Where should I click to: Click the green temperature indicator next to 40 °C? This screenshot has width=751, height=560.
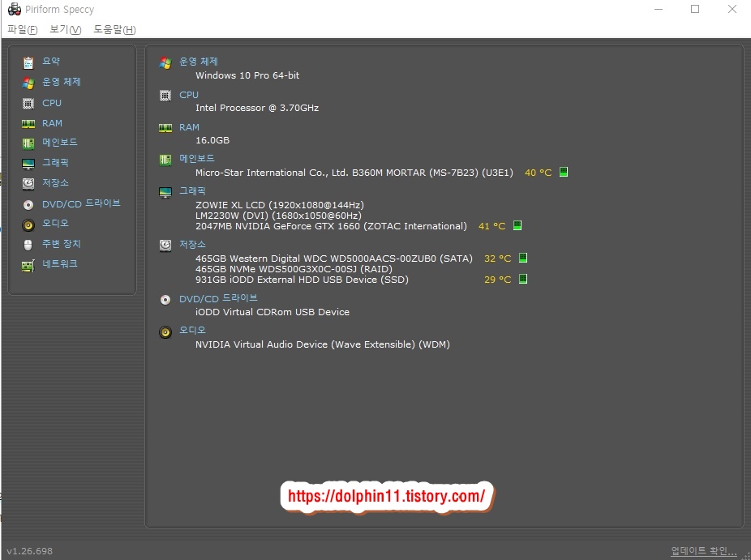564,172
